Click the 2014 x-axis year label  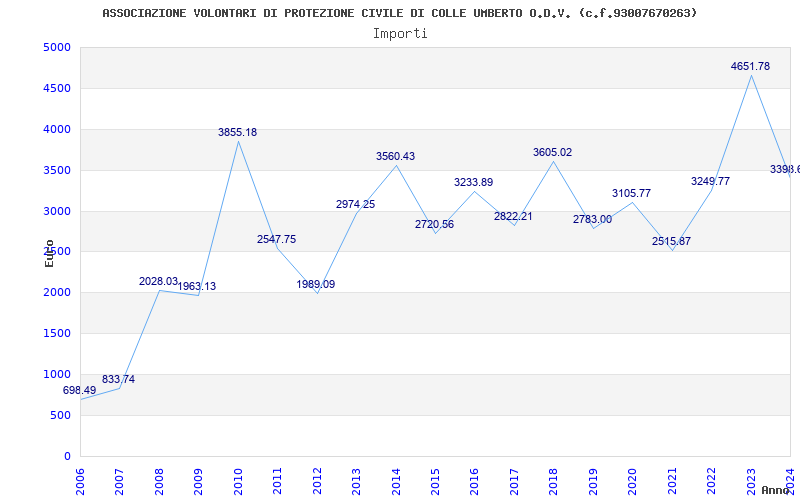coord(395,482)
